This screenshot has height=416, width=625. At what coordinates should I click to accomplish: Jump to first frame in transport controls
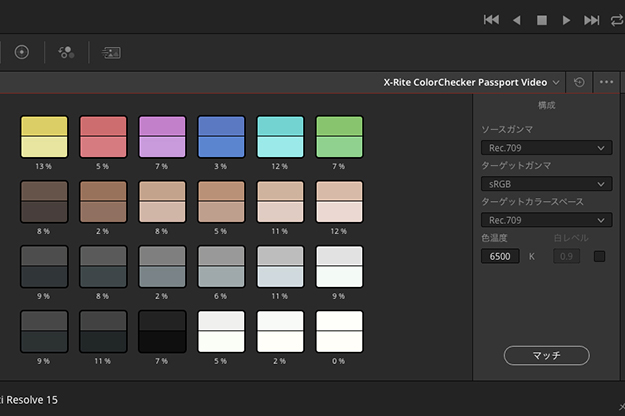tap(491, 20)
